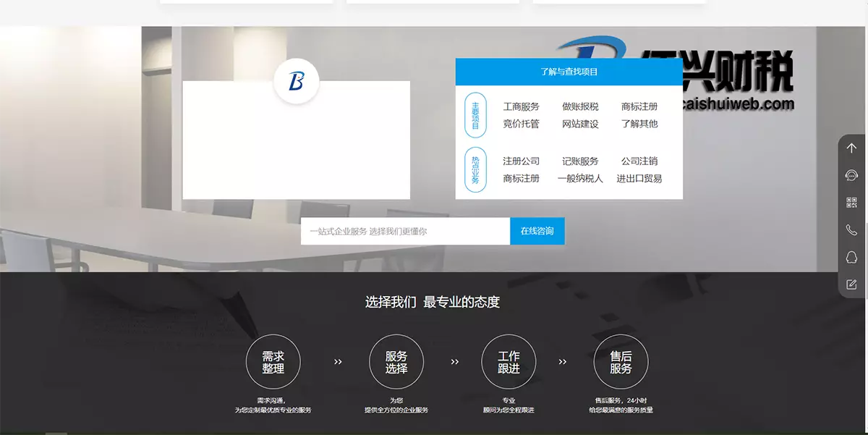The width and height of the screenshot is (868, 435).
Task: Show the QR code icon
Action: tap(851, 203)
